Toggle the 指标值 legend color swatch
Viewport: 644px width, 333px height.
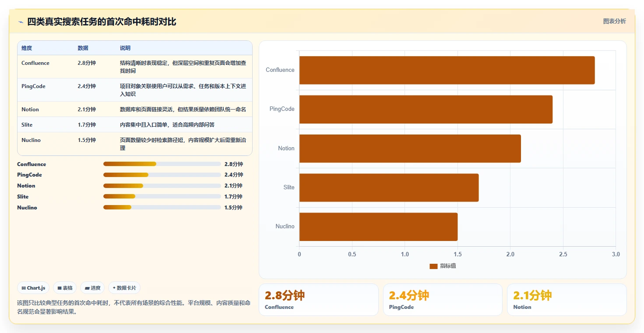433,266
